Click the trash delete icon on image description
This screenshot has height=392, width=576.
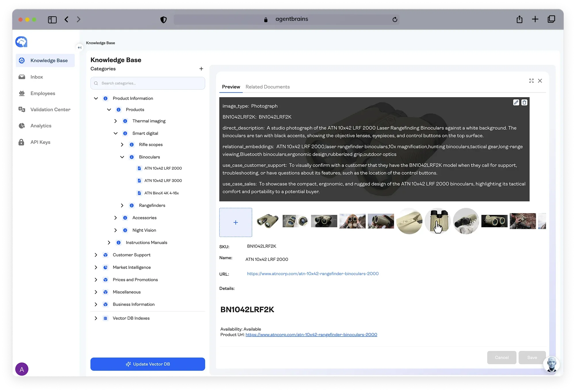(524, 102)
